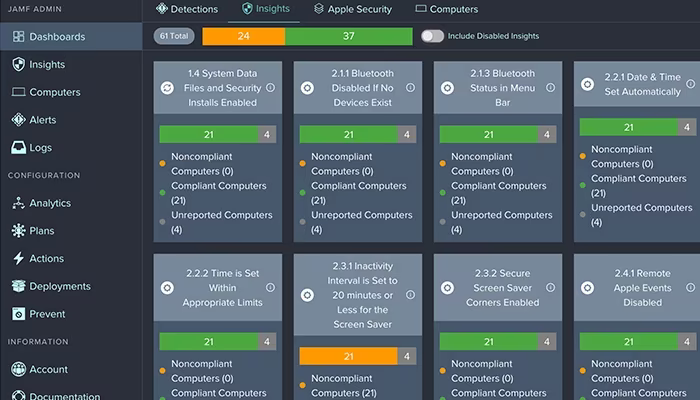Click the Actions lightning bolt icon
The width and height of the screenshot is (700, 400).
point(18,258)
